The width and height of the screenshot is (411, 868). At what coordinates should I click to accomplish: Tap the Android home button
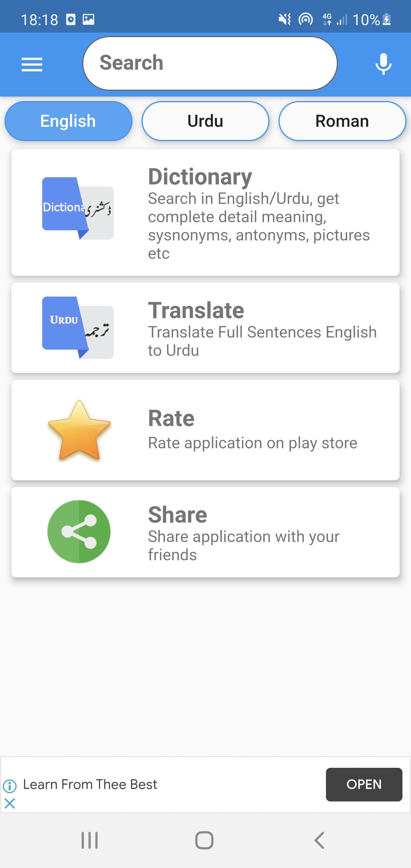[204, 840]
